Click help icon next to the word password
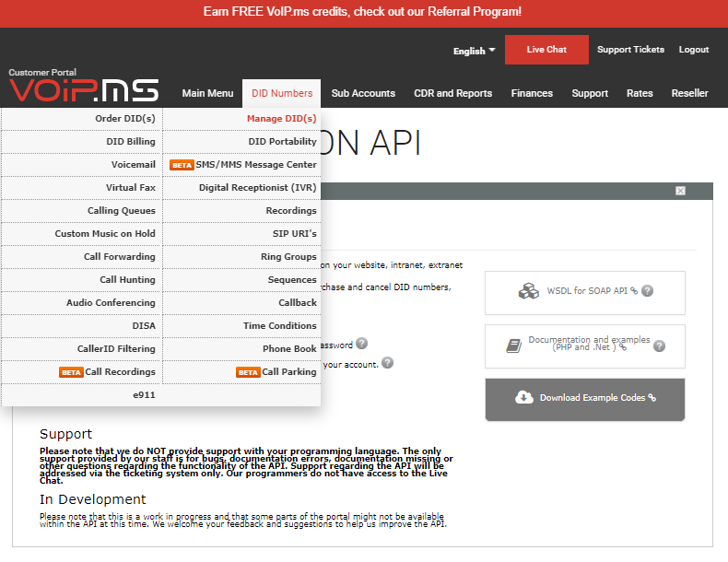The height and width of the screenshot is (562, 728). point(362,344)
